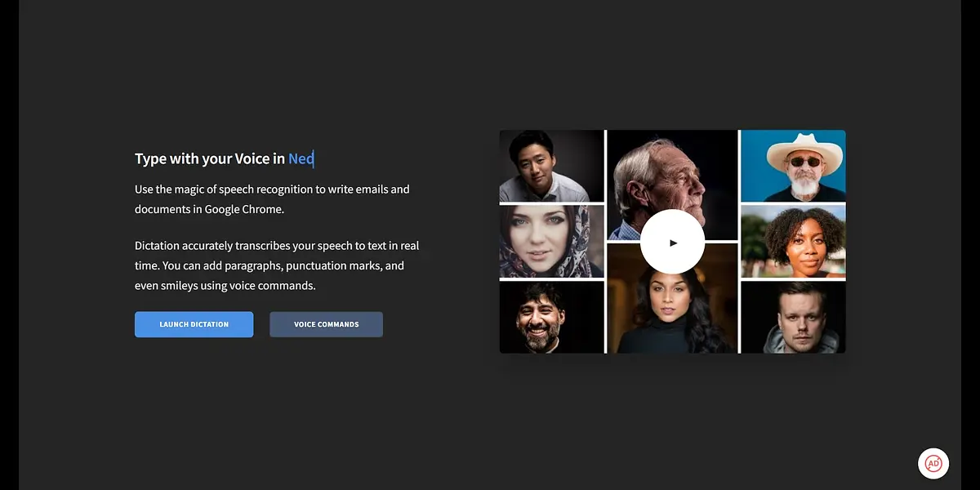Play the video with the white circular button
Image resolution: width=980 pixels, height=490 pixels.
click(672, 242)
